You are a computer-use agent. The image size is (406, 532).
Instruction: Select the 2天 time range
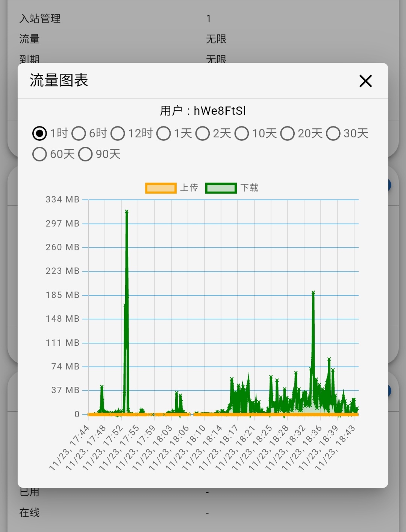tap(203, 133)
